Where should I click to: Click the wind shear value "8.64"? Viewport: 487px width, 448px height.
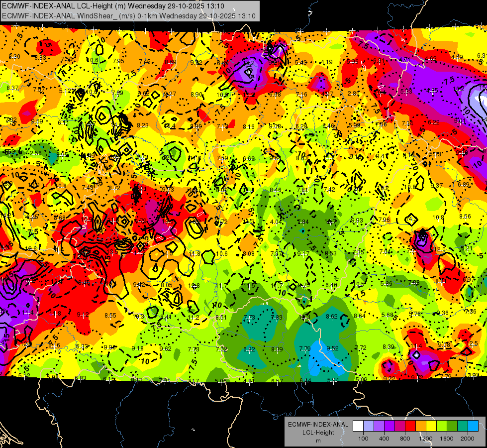(x=360, y=316)
